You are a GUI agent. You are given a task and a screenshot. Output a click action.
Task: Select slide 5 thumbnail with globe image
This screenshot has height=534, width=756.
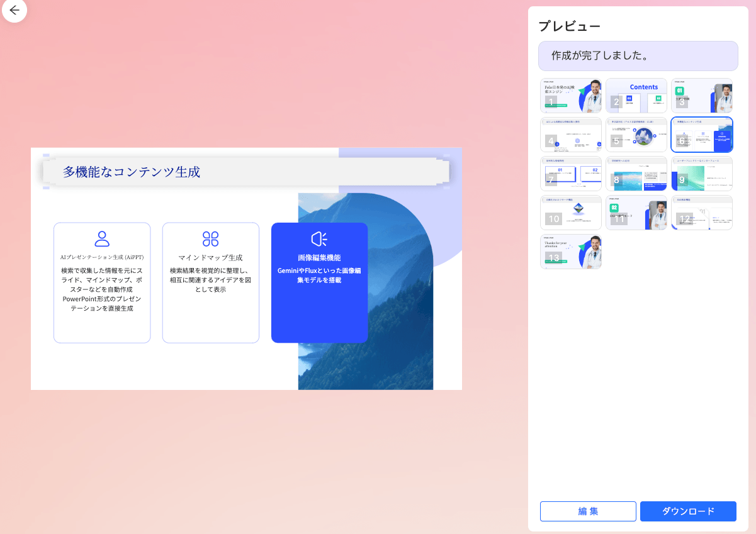tap(636, 135)
